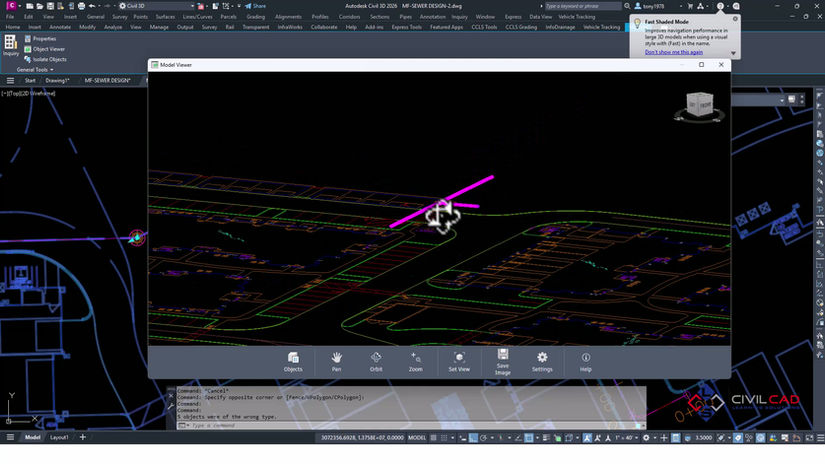Viewport: 825px width, 464px height.
Task: Toggle snap mode in status bar
Action: coord(444,437)
